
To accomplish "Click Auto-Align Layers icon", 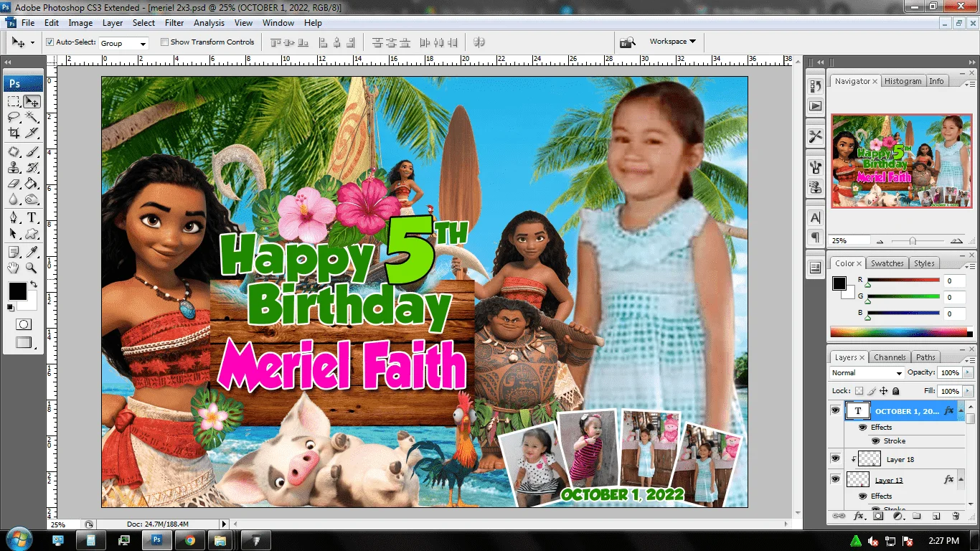I will pyautogui.click(x=481, y=42).
